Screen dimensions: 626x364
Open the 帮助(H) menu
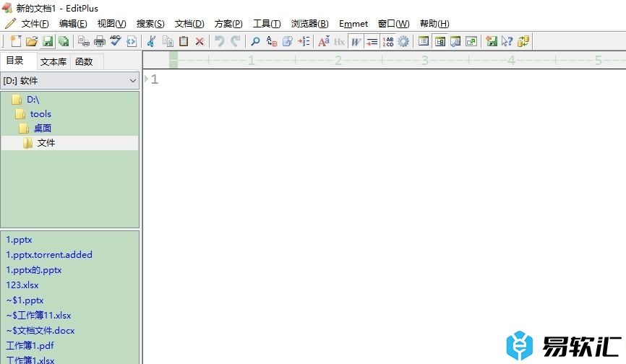(434, 24)
